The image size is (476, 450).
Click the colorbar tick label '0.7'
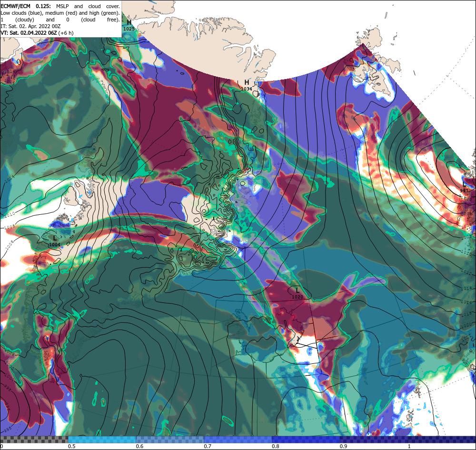(208, 446)
